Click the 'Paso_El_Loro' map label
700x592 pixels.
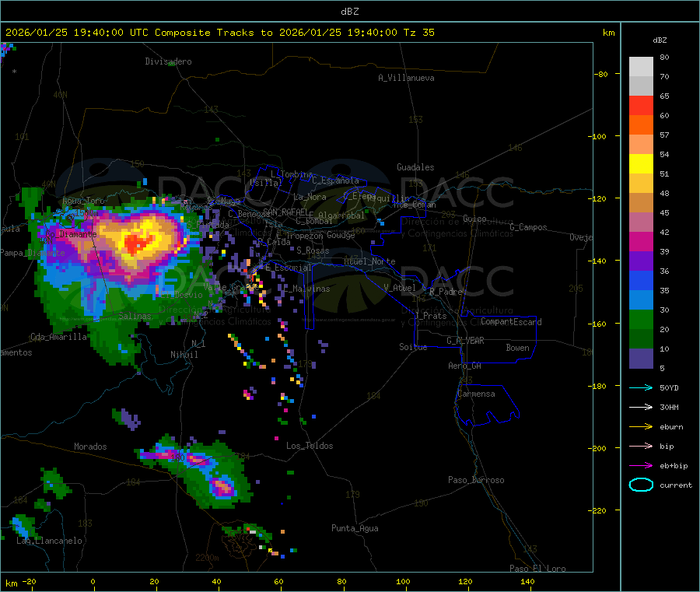pos(537,568)
